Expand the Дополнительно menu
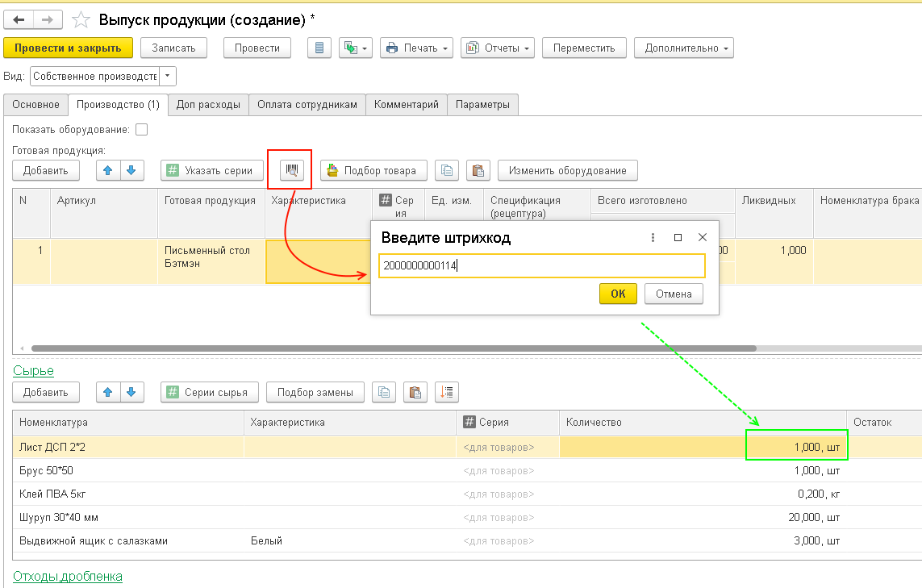Image resolution: width=922 pixels, height=588 pixels. tap(684, 48)
